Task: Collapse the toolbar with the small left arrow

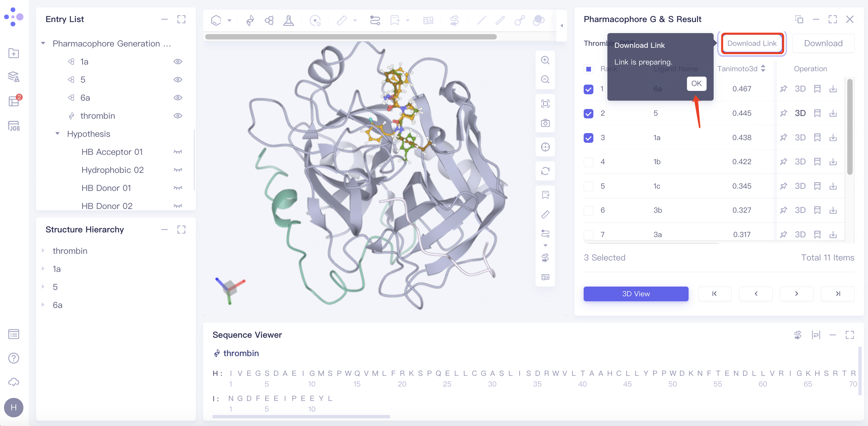Action: point(561,26)
